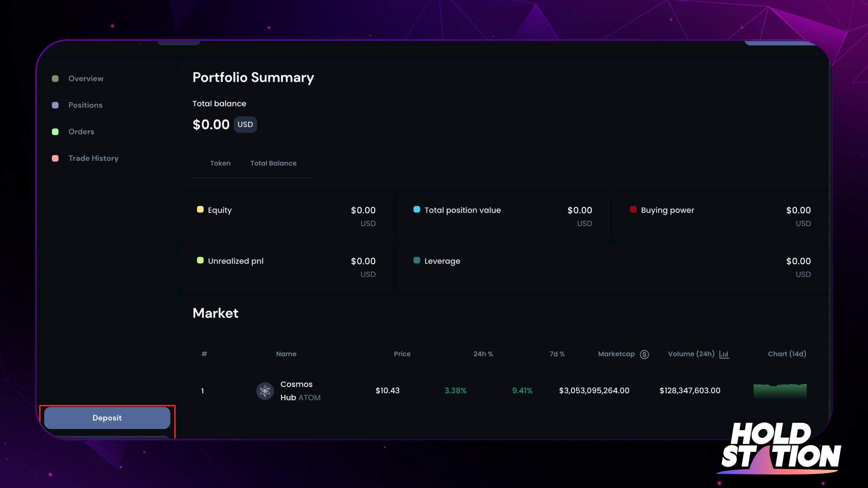Screen dimensions: 868x488
Task: Click the Token column header
Action: [220, 164]
